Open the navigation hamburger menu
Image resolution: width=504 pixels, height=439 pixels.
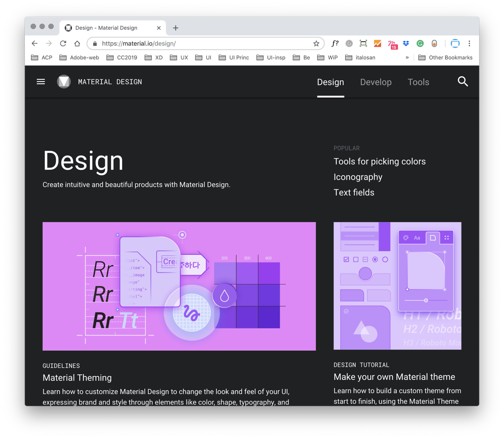(x=41, y=82)
